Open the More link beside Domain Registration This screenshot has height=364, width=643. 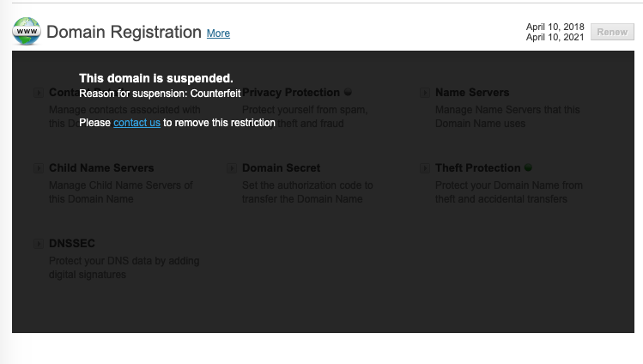click(x=218, y=33)
